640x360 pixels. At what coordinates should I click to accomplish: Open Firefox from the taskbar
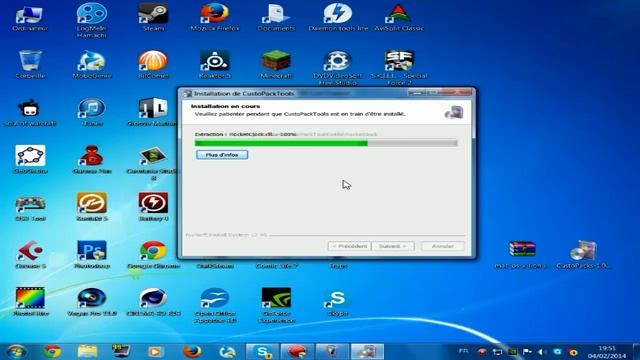click(192, 351)
